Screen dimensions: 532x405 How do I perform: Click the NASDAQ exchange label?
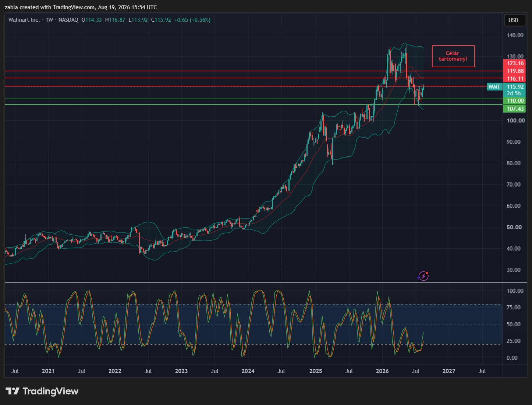pyautogui.click(x=68, y=20)
